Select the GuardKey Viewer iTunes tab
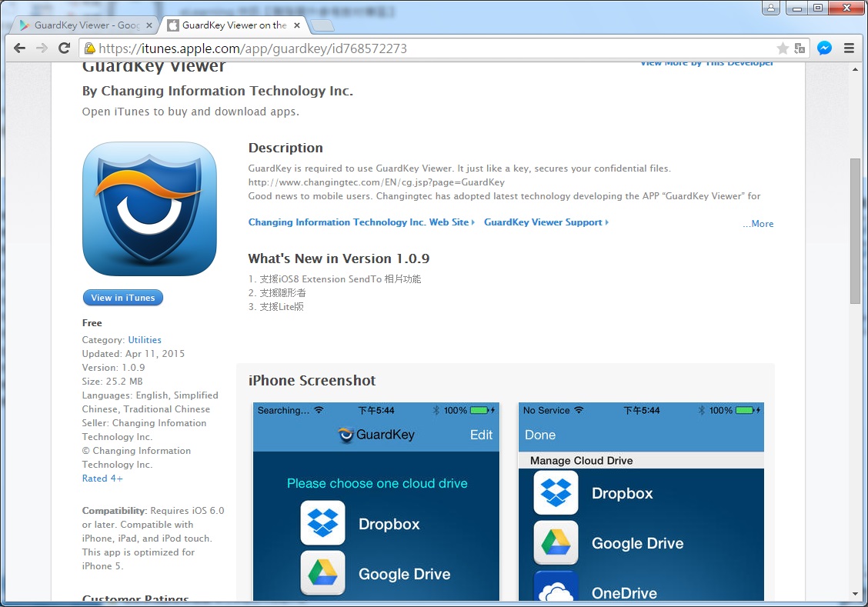The width and height of the screenshot is (868, 607). pos(232,25)
